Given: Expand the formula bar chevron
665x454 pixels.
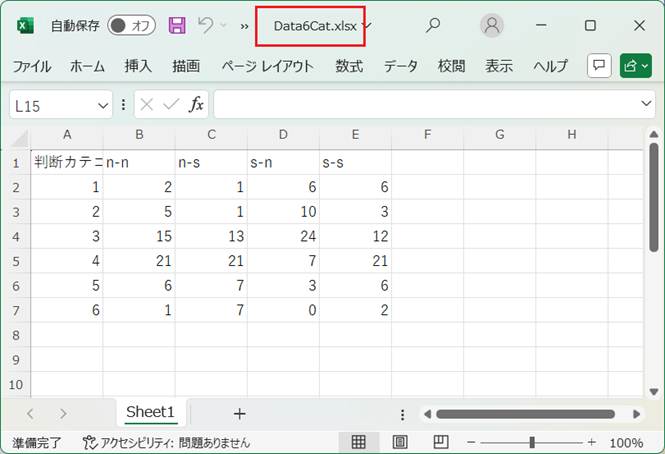Looking at the screenshot, I should (647, 105).
